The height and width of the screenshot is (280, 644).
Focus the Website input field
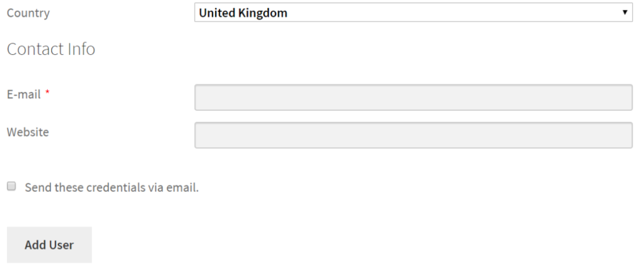pyautogui.click(x=413, y=135)
